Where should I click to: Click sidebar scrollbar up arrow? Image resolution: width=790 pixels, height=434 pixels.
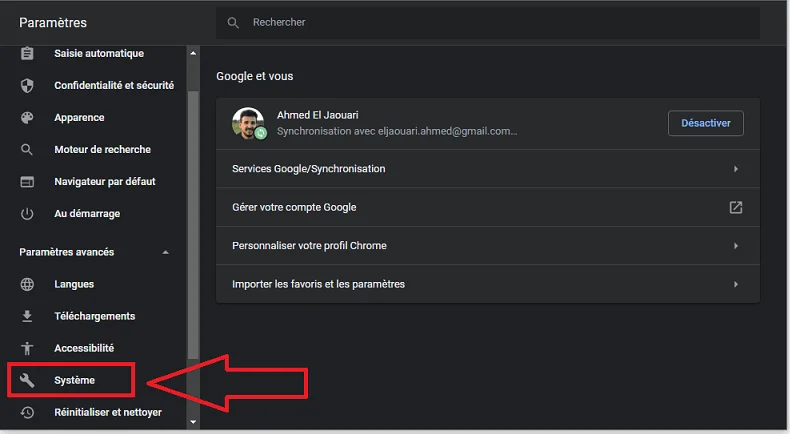tap(193, 53)
